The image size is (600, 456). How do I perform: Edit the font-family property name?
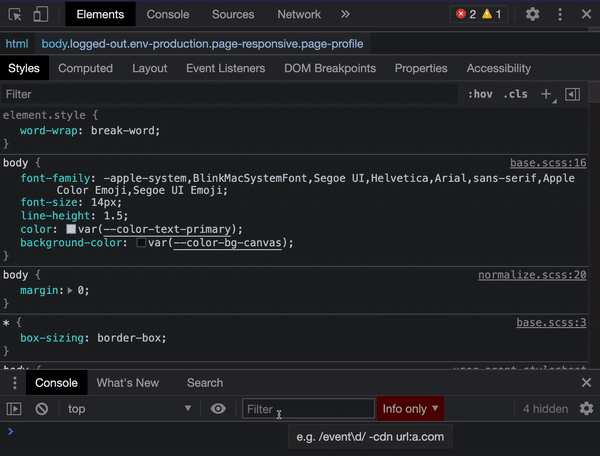coord(55,178)
